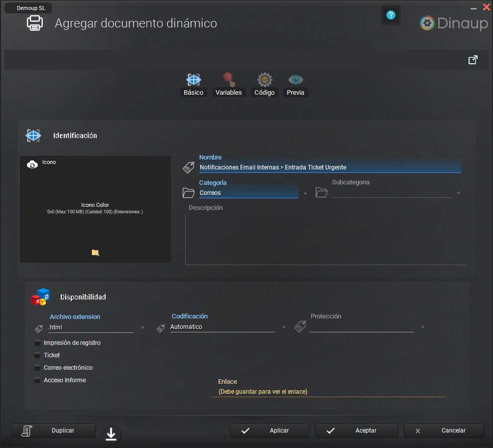Click the Identificación section icon

pos(33,136)
